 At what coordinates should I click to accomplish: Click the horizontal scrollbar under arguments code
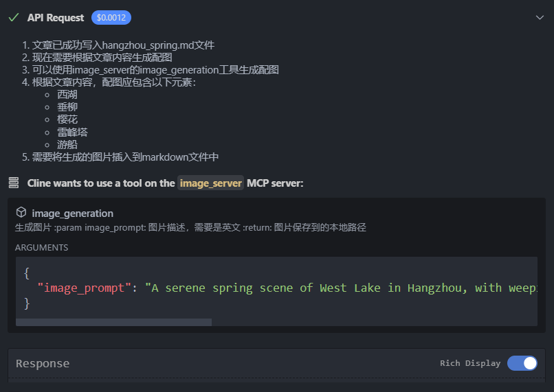[x=113, y=321]
